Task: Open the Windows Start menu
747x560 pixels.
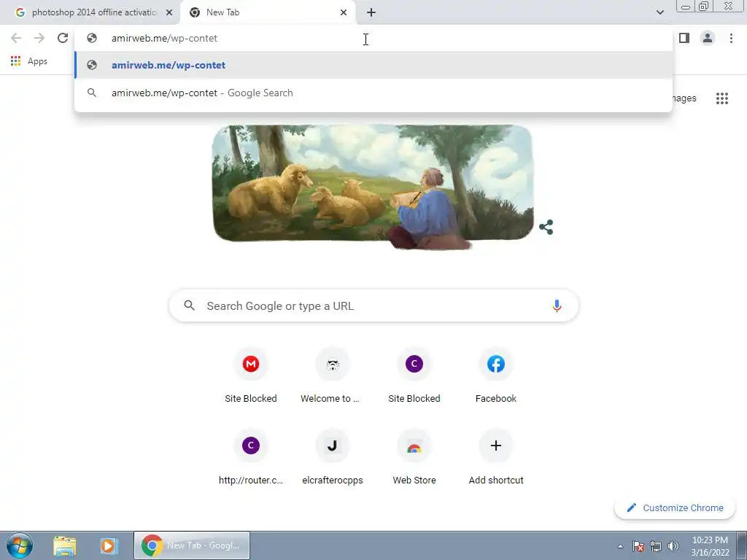Action: [x=20, y=545]
